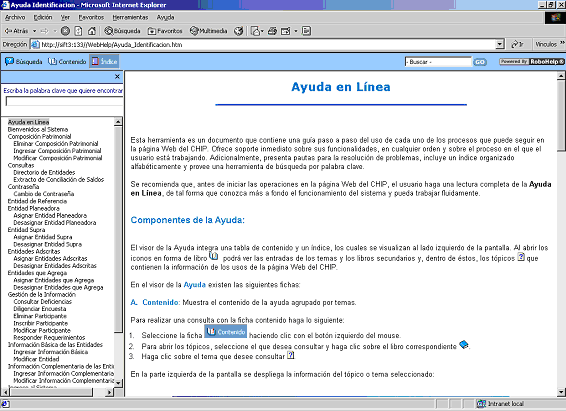
Task: Open Entidad de Referencia entry
Action: coord(37,201)
